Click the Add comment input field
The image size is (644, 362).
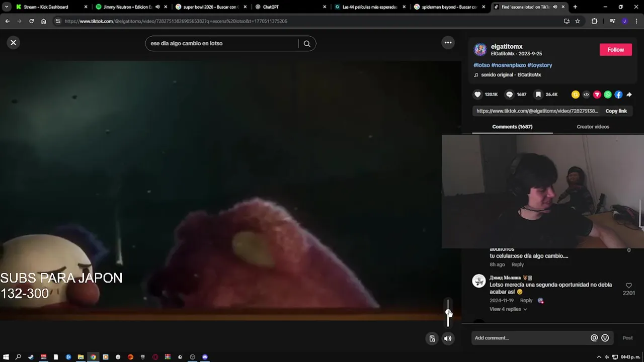pyautogui.click(x=531, y=338)
